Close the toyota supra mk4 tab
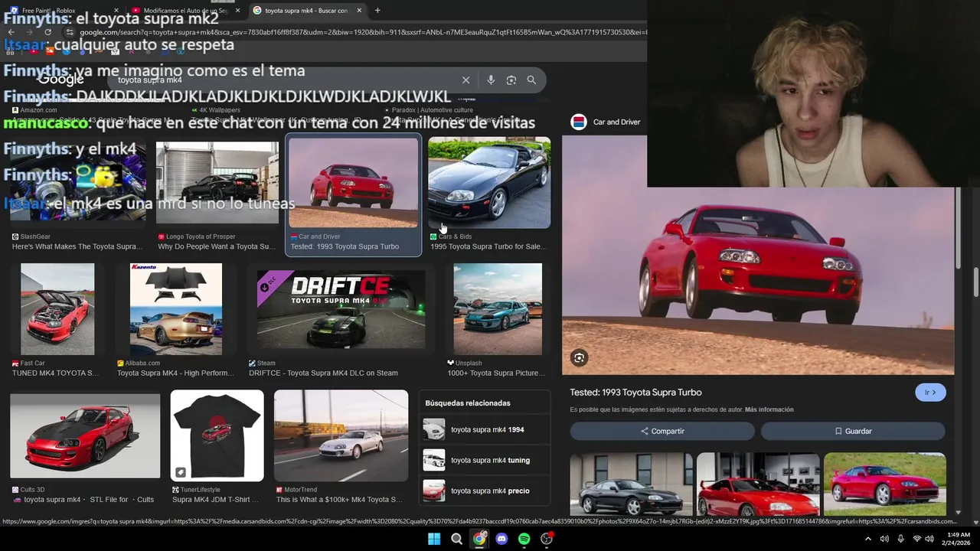980x551 pixels. click(361, 11)
